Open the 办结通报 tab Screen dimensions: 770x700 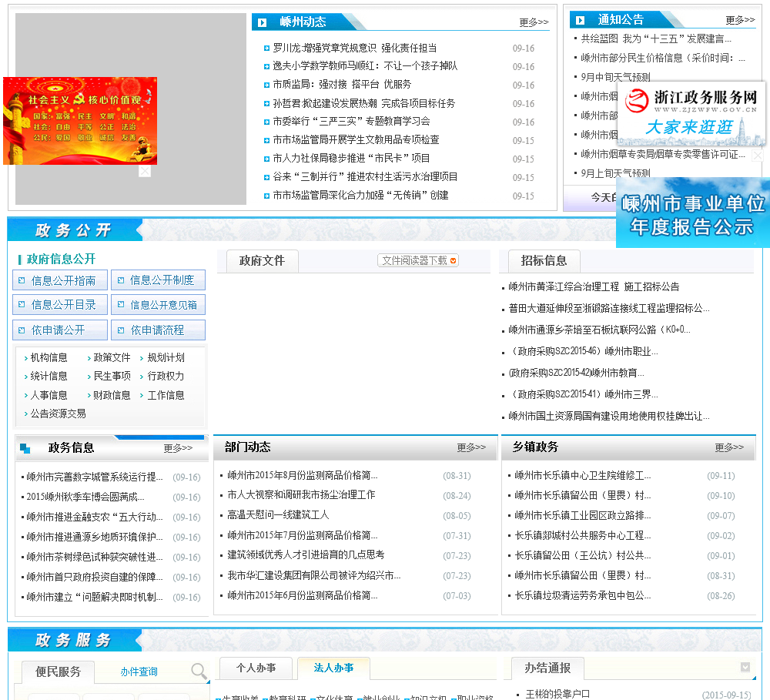click(x=547, y=668)
